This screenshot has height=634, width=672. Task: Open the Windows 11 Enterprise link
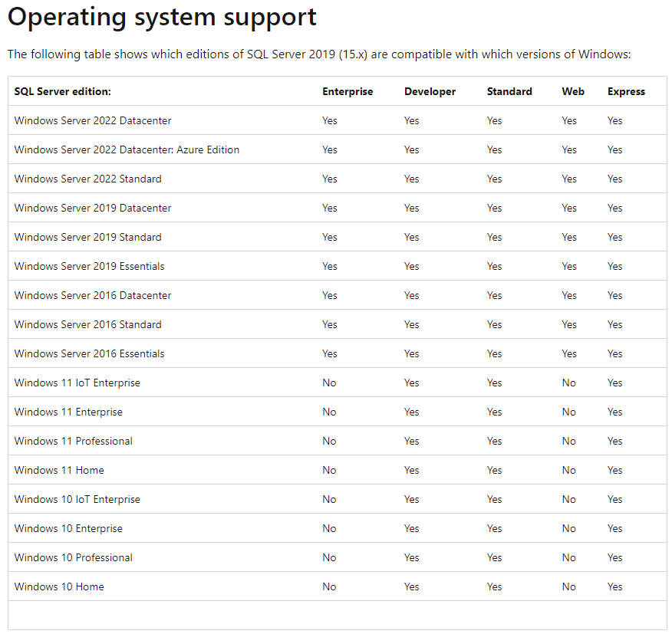pos(68,412)
